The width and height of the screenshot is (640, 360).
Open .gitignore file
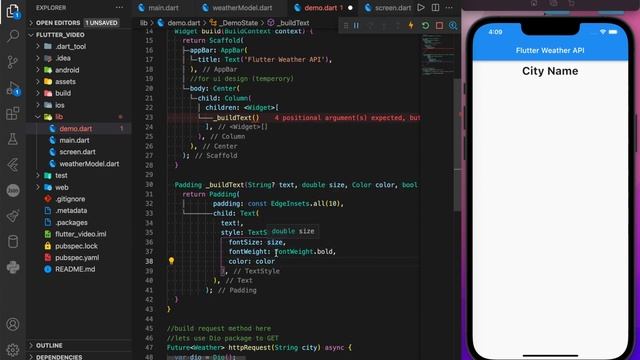[x=70, y=199]
